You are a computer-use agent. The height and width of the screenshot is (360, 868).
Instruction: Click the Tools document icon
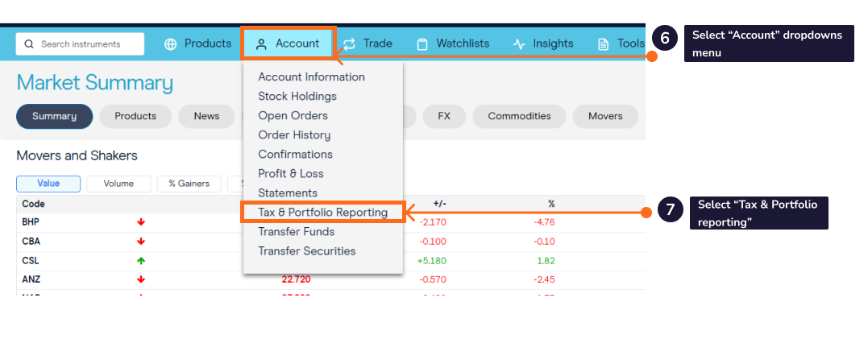pos(602,44)
